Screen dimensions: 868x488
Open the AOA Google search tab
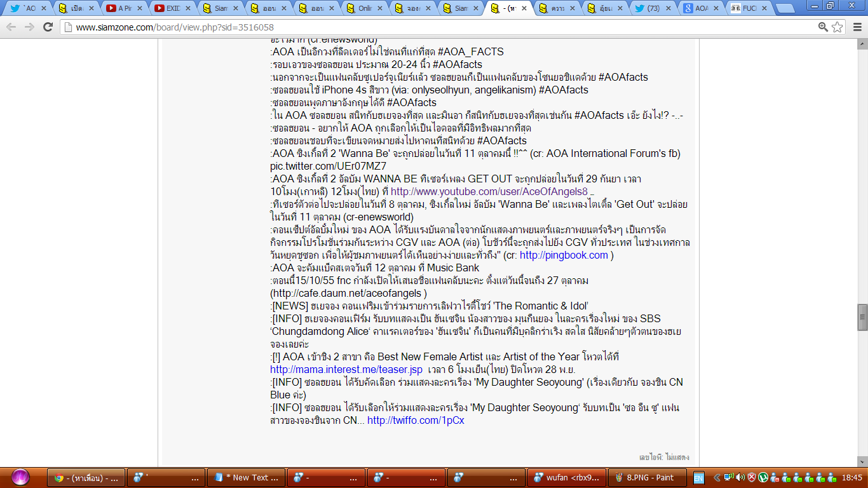pos(701,9)
